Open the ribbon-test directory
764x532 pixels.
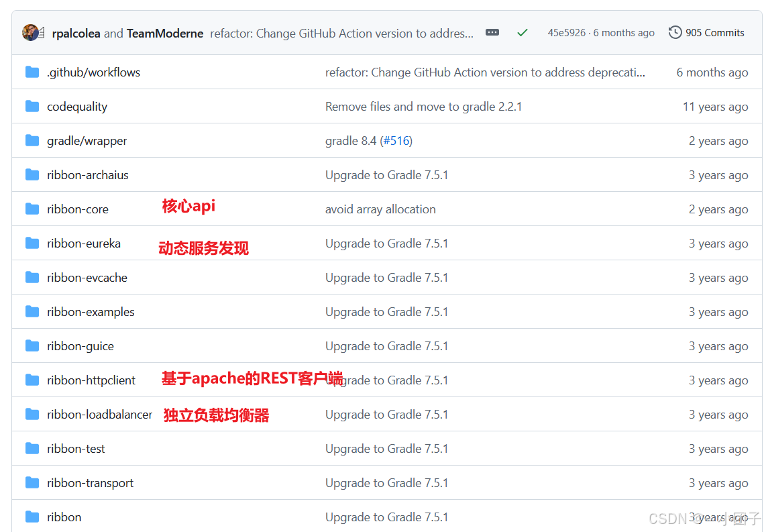pyautogui.click(x=76, y=449)
